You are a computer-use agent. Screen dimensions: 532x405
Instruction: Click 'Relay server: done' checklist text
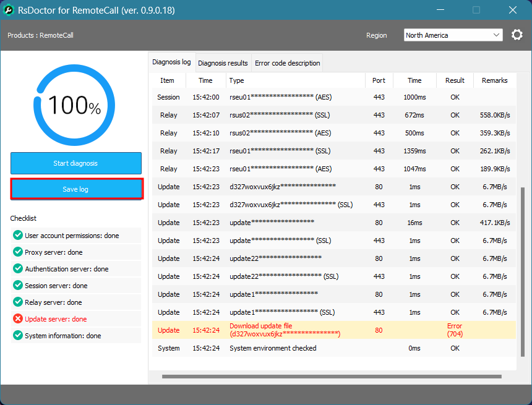point(53,302)
